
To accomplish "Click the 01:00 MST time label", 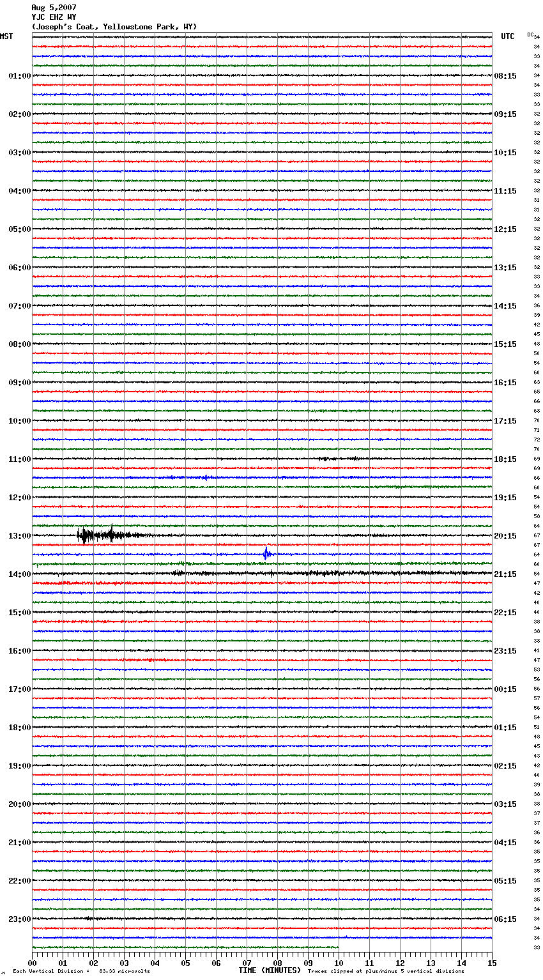I will tap(20, 76).
